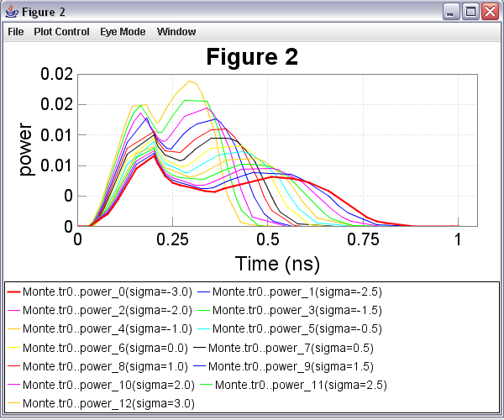Click the "power" y-axis label
504x420 pixels.
[x=26, y=150]
